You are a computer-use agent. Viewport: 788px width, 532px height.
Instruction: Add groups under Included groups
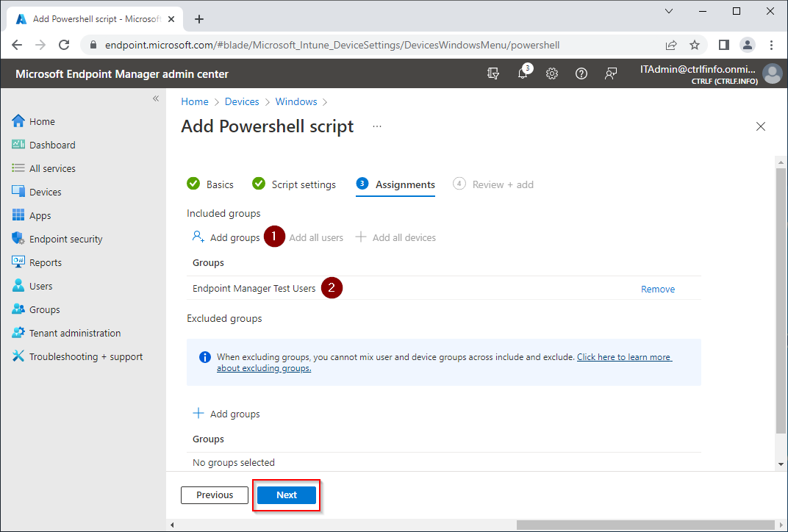226,237
